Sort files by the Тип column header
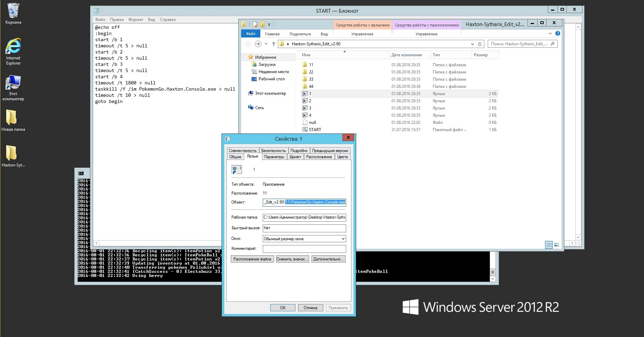 (x=451, y=55)
